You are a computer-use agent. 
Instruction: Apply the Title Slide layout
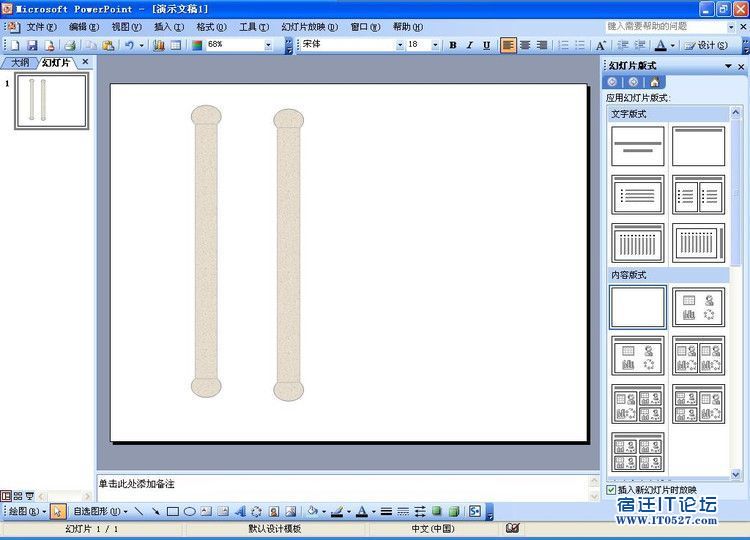tap(638, 146)
